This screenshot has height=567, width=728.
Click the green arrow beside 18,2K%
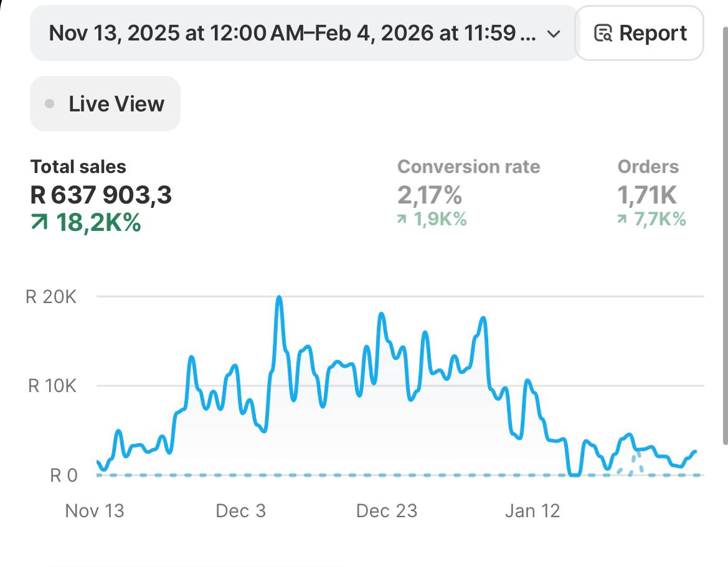pyautogui.click(x=39, y=223)
